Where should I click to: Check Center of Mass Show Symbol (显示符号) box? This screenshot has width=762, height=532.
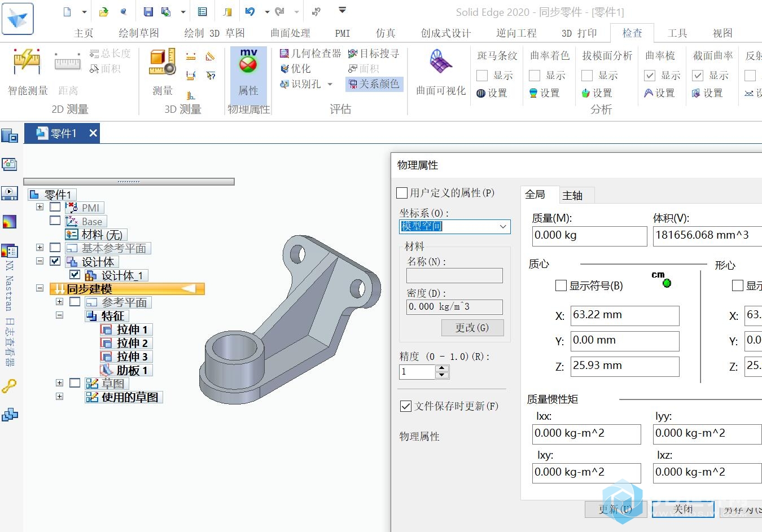[x=561, y=285]
